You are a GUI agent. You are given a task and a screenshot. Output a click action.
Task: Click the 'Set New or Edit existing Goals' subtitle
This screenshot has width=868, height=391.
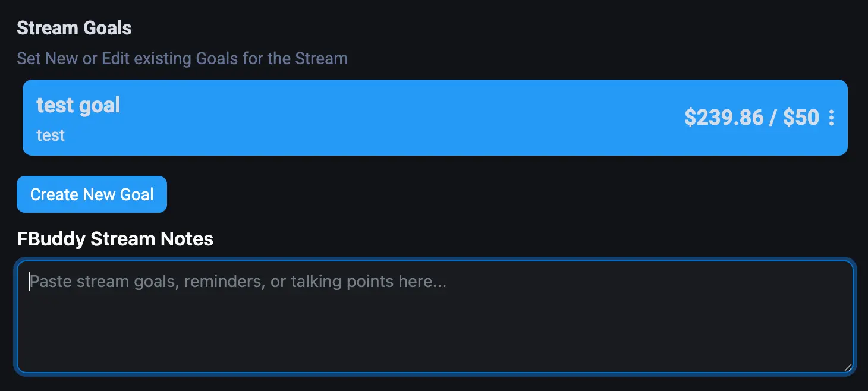tap(182, 58)
